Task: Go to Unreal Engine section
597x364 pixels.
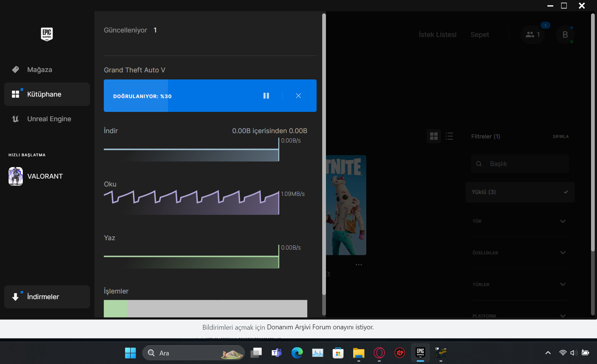Action: pyautogui.click(x=47, y=119)
